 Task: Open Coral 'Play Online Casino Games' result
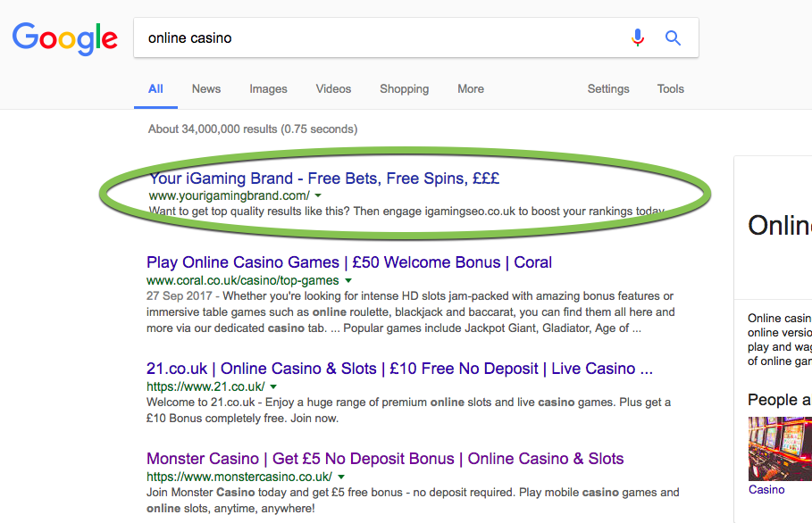[349, 262]
